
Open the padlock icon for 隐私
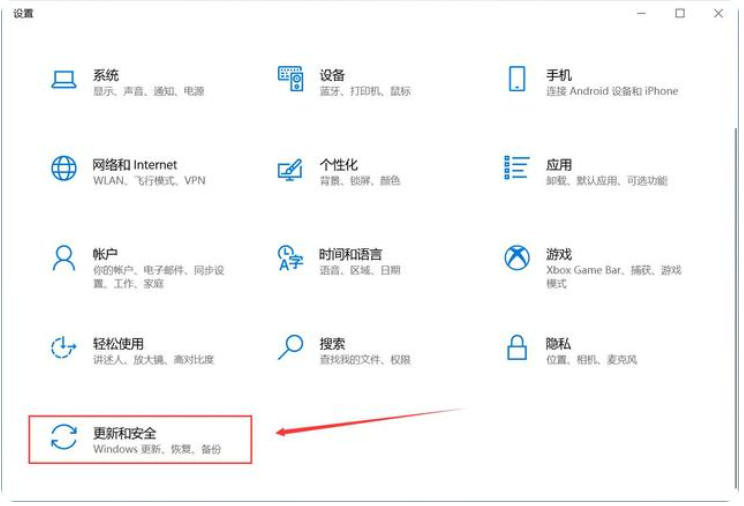pyautogui.click(x=517, y=347)
